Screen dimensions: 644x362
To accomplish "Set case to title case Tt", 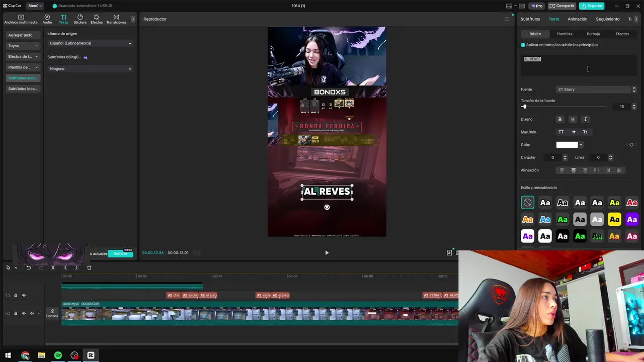I will pyautogui.click(x=585, y=132).
